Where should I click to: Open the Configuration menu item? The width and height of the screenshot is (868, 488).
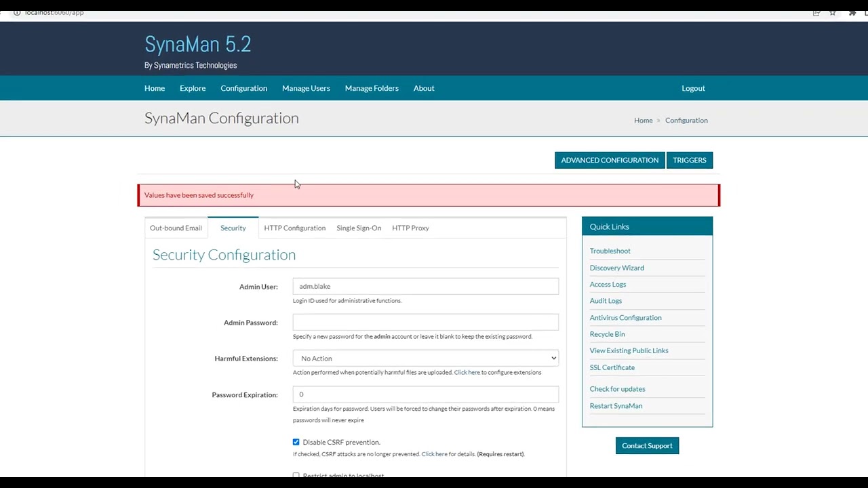[243, 88]
